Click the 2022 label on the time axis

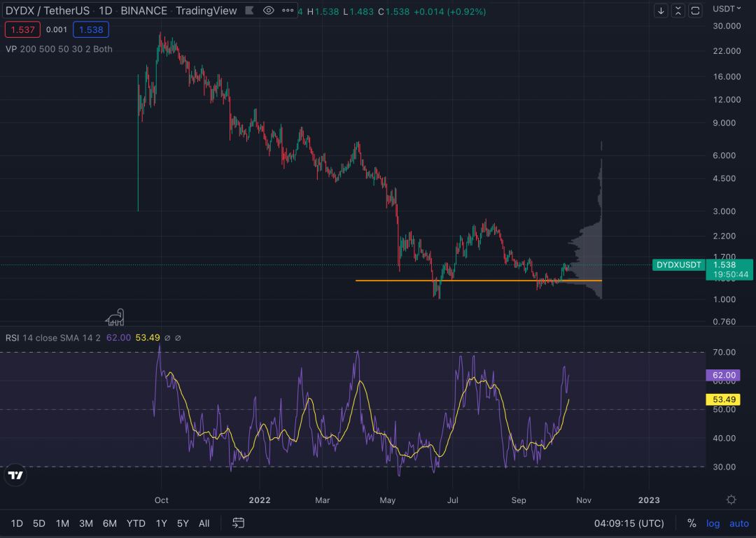(x=260, y=500)
